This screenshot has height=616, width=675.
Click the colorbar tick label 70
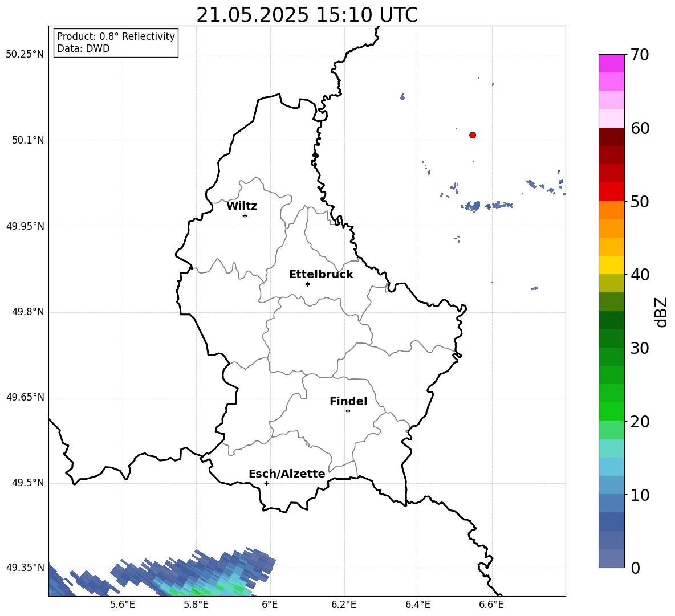point(640,55)
